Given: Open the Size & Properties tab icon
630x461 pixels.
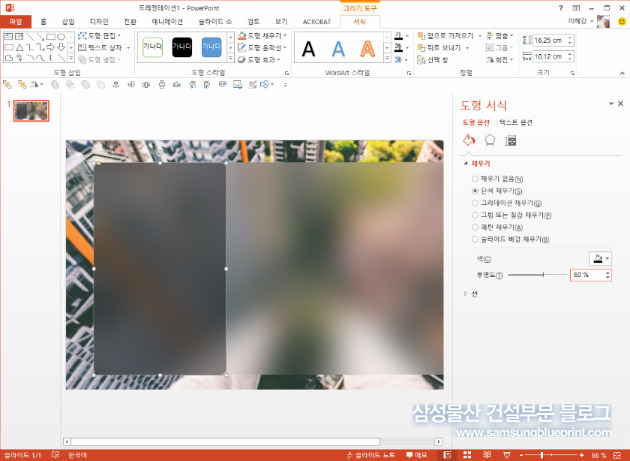Looking at the screenshot, I should point(510,140).
